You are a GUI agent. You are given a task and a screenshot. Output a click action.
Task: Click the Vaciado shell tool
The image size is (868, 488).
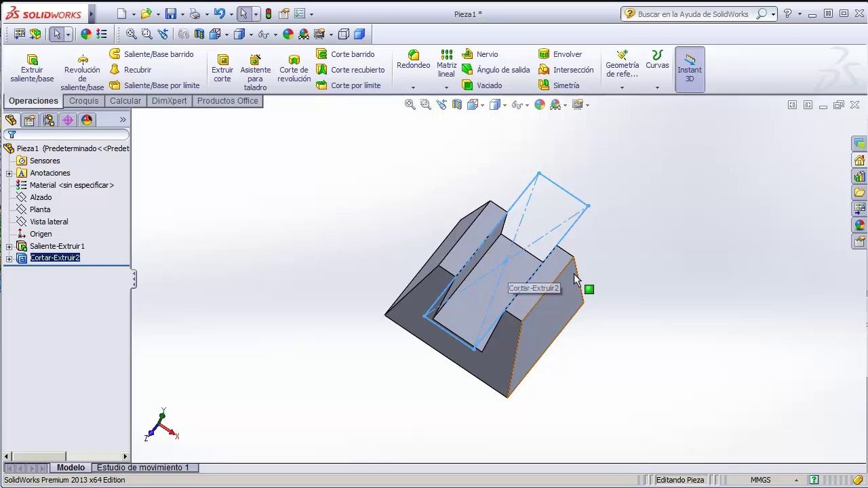(482, 85)
